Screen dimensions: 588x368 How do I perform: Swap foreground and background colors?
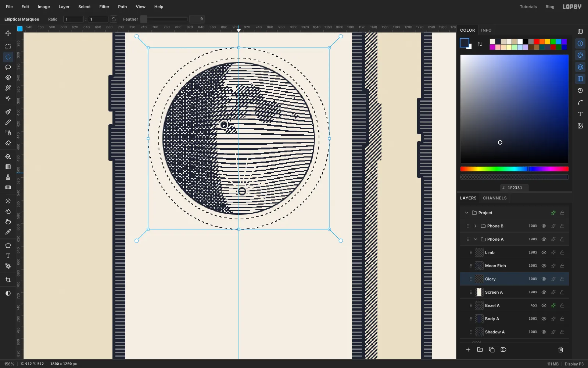480,44
